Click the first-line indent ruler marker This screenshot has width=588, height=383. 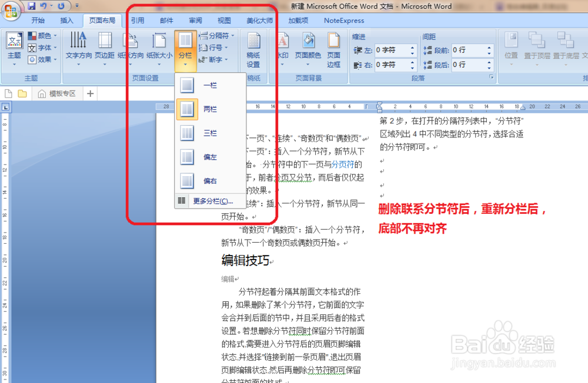379,105
